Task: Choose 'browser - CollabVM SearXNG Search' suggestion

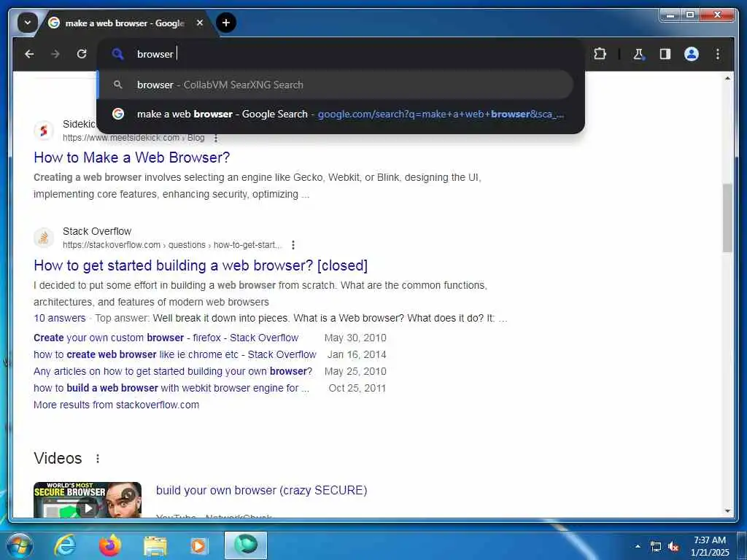Action: click(x=336, y=85)
